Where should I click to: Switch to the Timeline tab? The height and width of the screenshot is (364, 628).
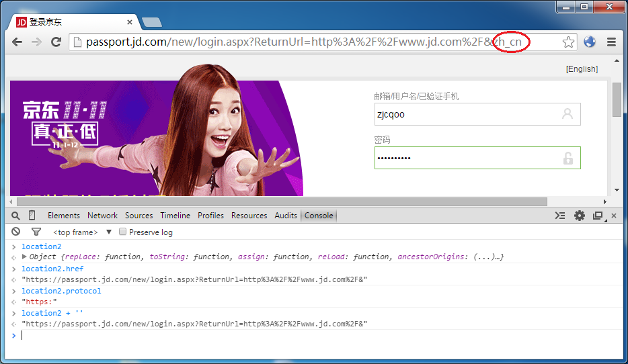pyautogui.click(x=175, y=216)
